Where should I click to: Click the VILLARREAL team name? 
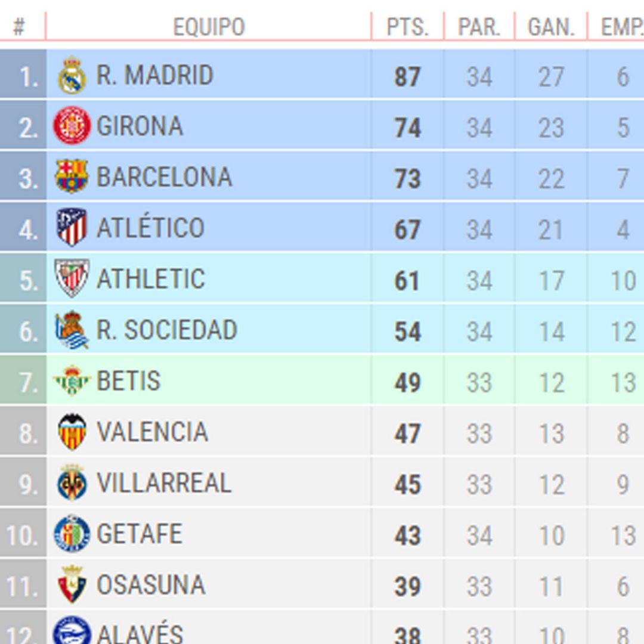(x=164, y=482)
